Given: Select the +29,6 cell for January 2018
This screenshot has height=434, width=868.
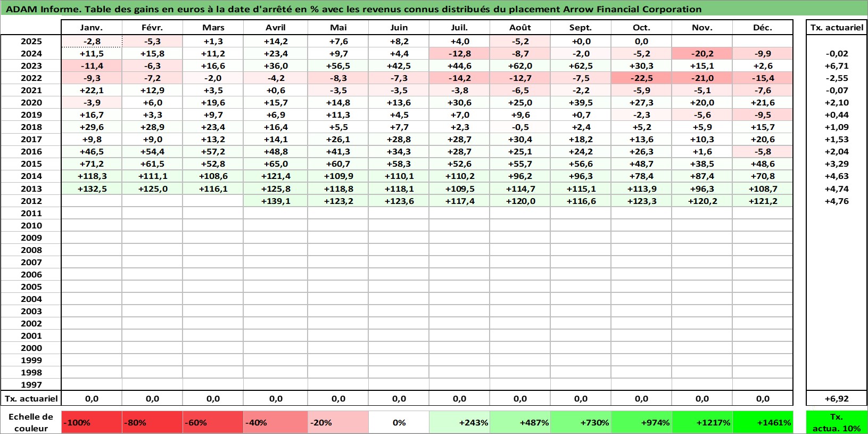Looking at the screenshot, I should (x=92, y=127).
